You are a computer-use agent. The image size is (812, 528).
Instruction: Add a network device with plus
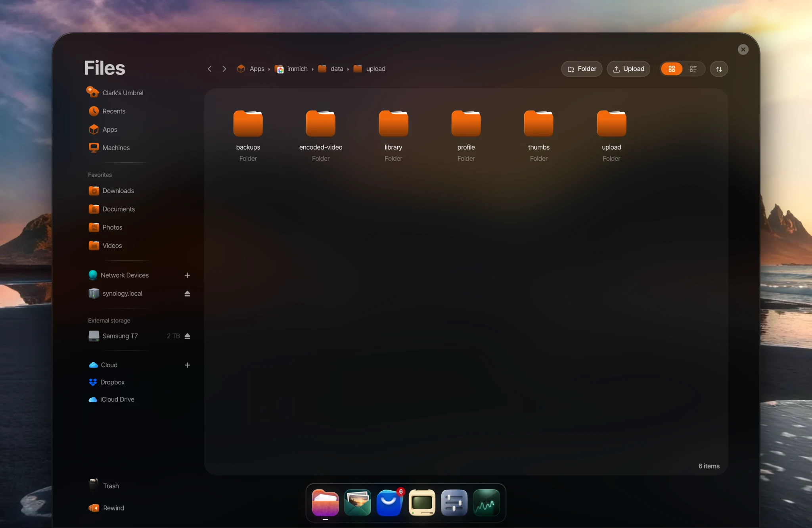187,275
